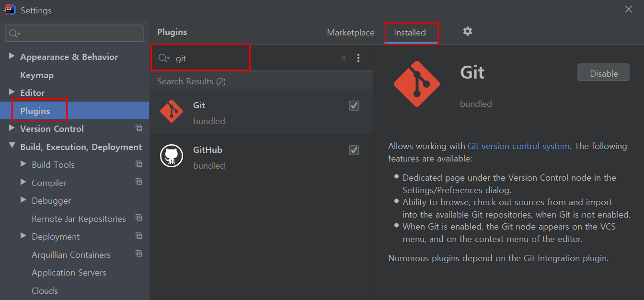Click project-level icon next to Deployment
This screenshot has height=300, width=644.
[139, 236]
